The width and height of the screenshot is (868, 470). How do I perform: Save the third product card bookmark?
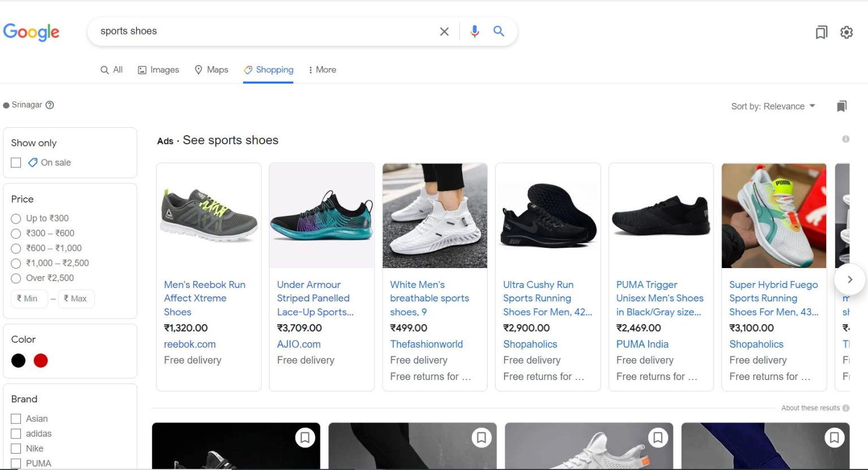(x=658, y=437)
